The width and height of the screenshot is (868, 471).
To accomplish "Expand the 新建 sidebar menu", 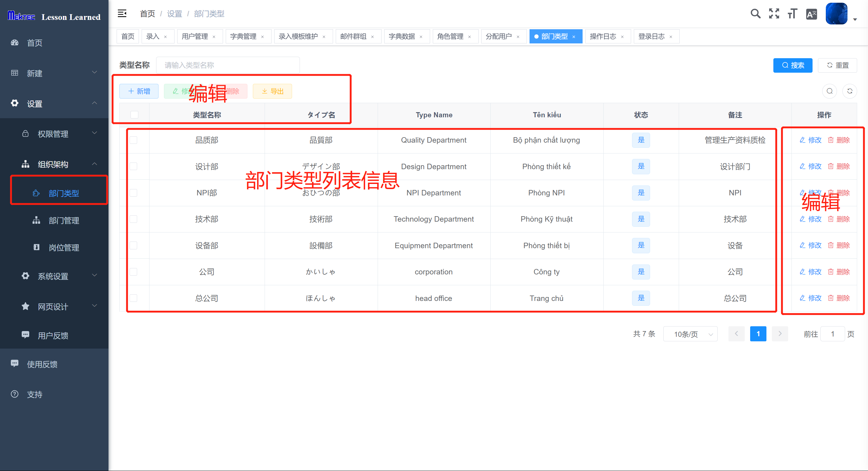I will 54,73.
